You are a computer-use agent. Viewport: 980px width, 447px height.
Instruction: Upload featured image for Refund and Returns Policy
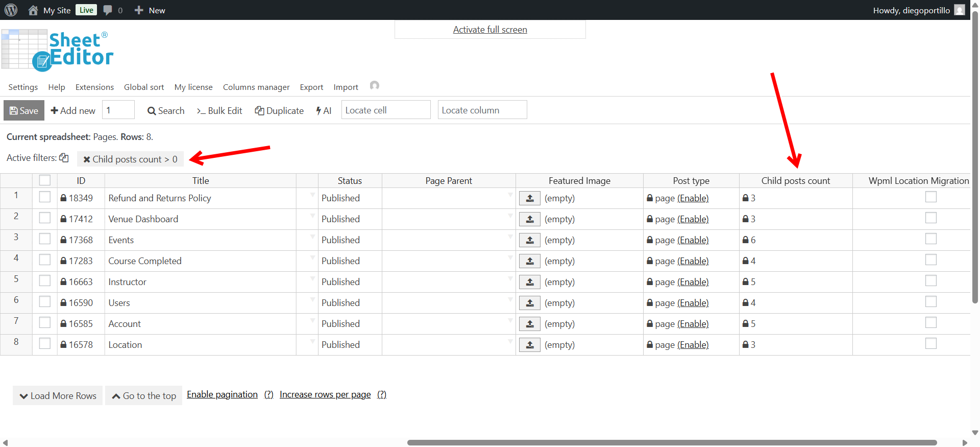[530, 198]
